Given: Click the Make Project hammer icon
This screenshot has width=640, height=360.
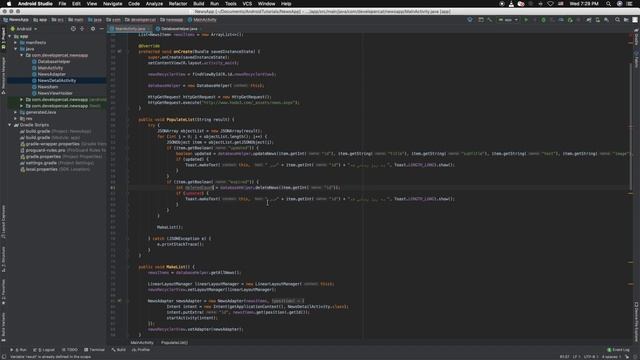Looking at the screenshot, I should (489, 20).
